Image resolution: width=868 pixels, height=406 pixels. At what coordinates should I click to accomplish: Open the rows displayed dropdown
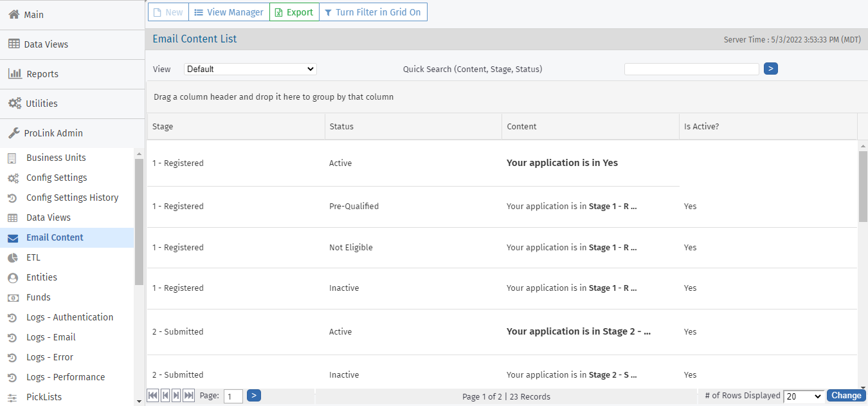coord(803,396)
